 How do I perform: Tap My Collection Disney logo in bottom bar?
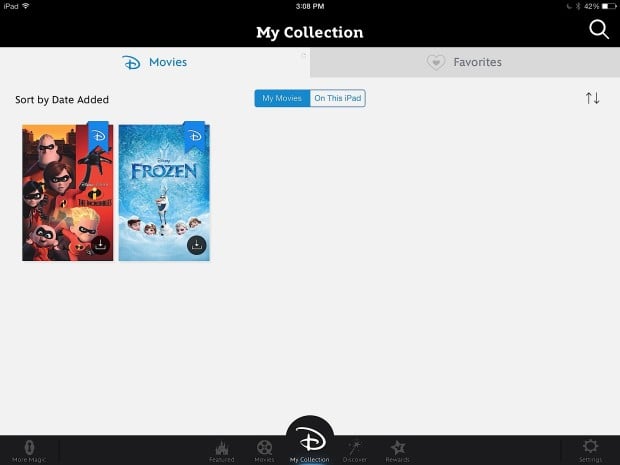[x=310, y=441]
